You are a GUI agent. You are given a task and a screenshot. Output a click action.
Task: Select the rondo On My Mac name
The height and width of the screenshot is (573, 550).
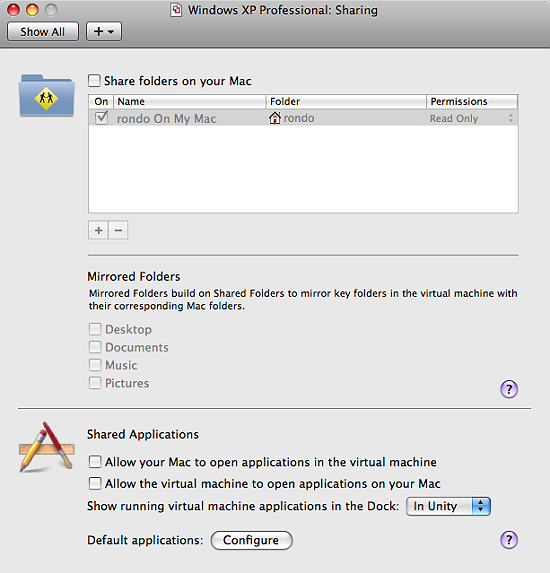click(x=166, y=118)
